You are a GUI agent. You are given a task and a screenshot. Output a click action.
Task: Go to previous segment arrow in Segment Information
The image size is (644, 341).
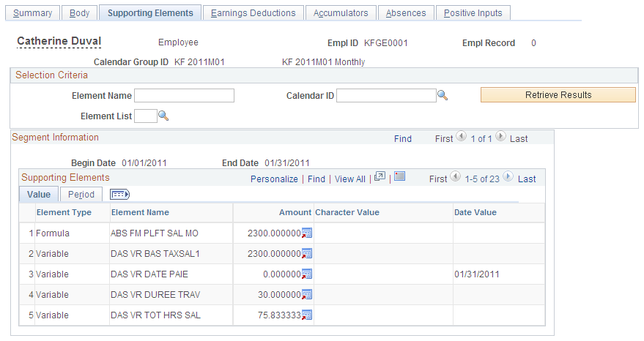pos(462,136)
